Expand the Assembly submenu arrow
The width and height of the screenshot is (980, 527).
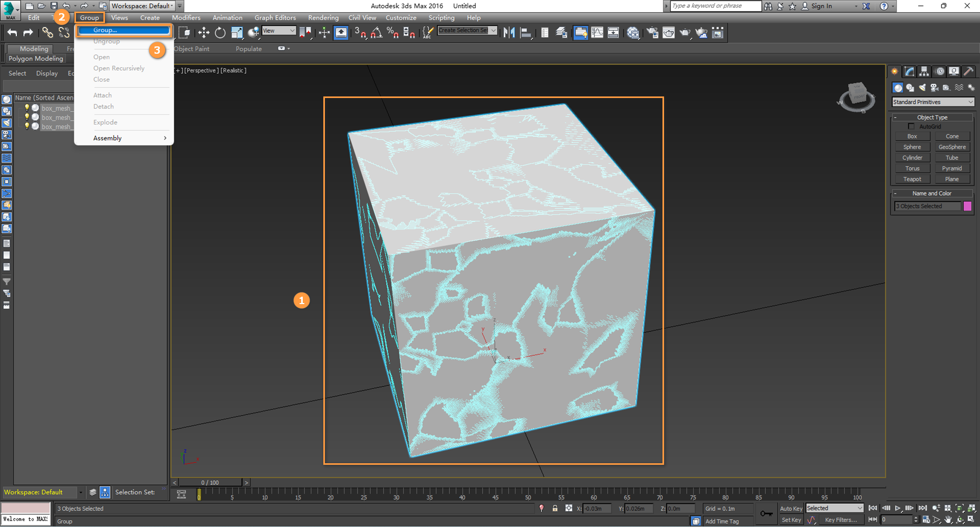tap(165, 138)
